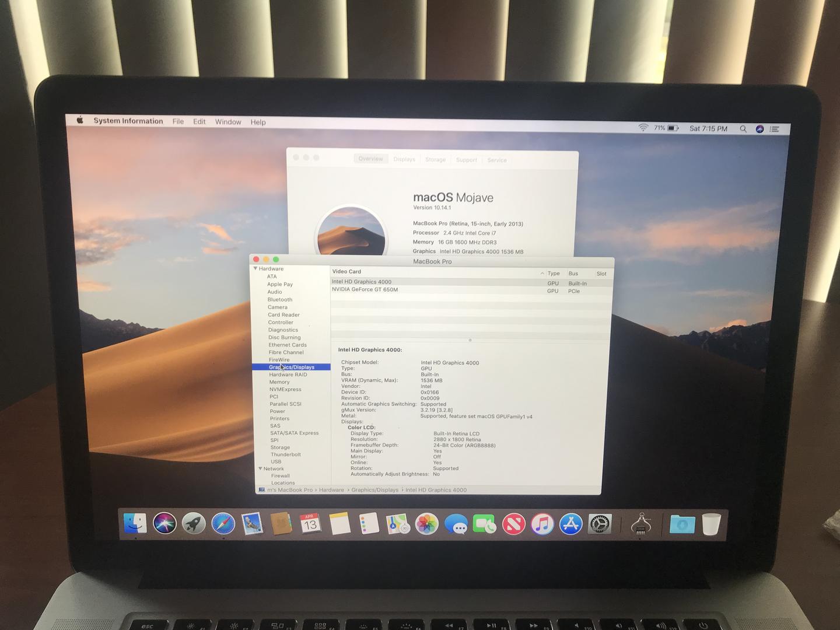Open the Edit menu
Image resolution: width=840 pixels, height=630 pixels.
[x=199, y=121]
